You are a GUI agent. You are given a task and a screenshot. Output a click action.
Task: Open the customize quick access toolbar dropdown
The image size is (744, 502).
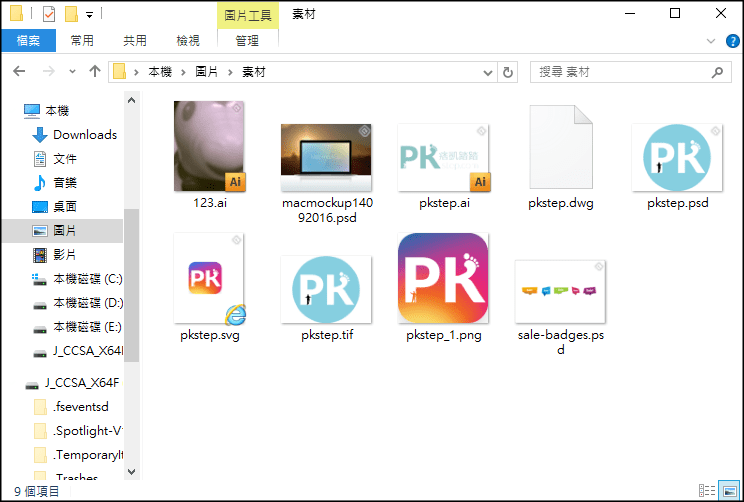pyautogui.click(x=89, y=15)
